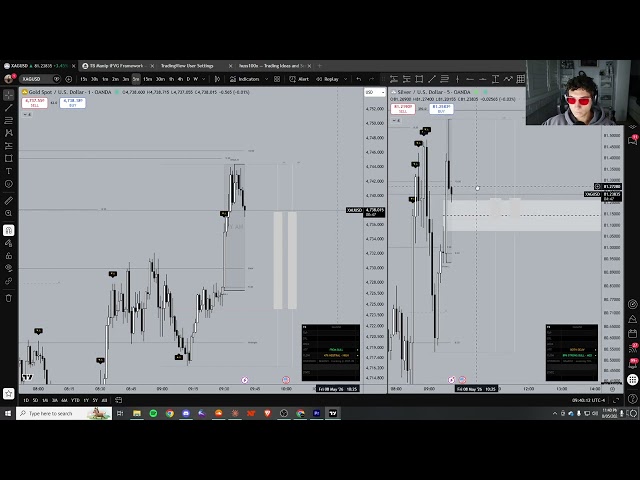The image size is (640, 480).
Task: Open Spotify from the Windows taskbar
Action: pos(153,413)
